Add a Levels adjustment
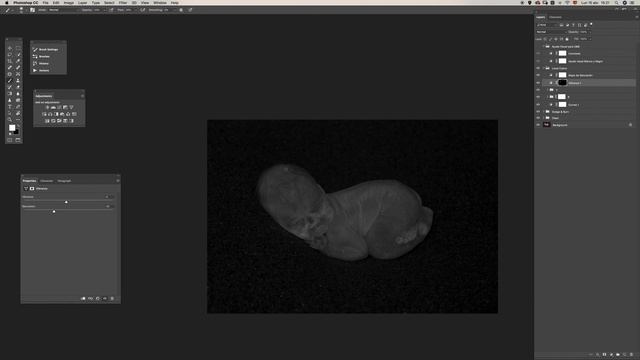640x360 pixels. pyautogui.click(x=53, y=107)
